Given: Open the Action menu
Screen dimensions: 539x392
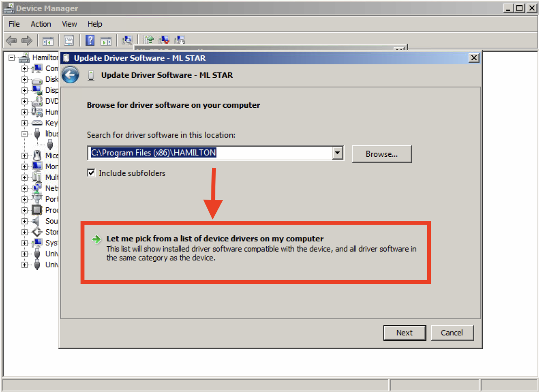Looking at the screenshot, I should tap(41, 24).
